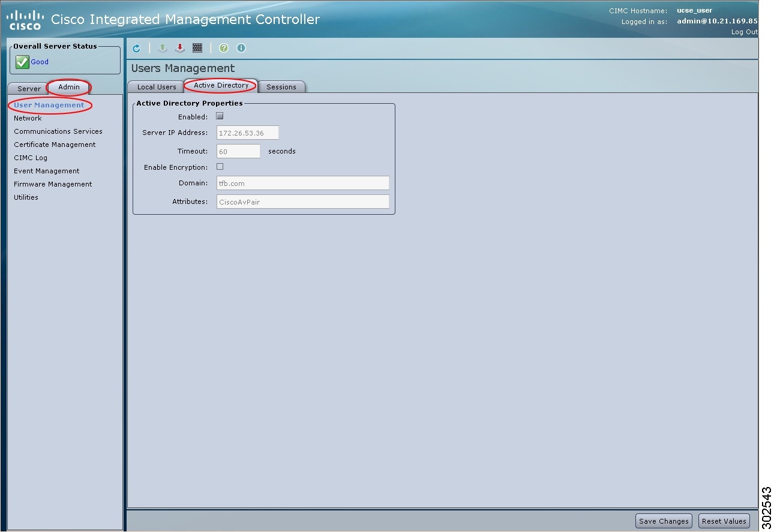This screenshot has width=774, height=532.
Task: Open Help via the question mark icon
Action: tap(223, 48)
